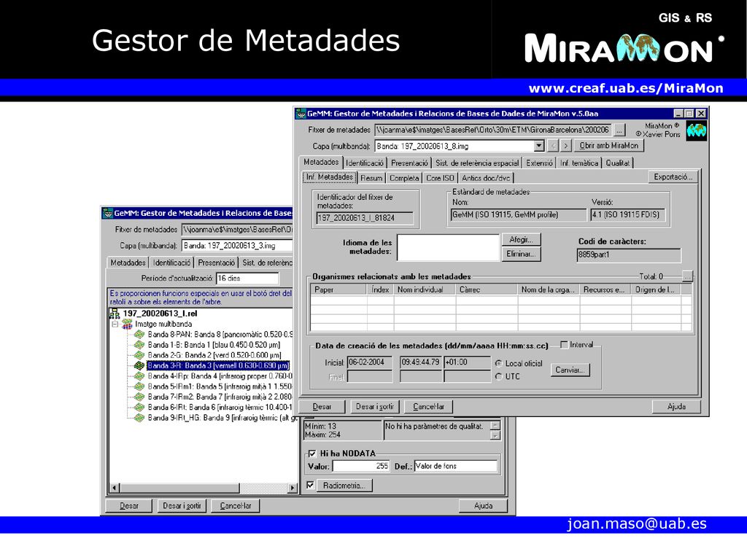Viewport: 747px width, 560px height.
Task: Click the Banda 9-IRt_HG layer icon
Action: pos(139,418)
